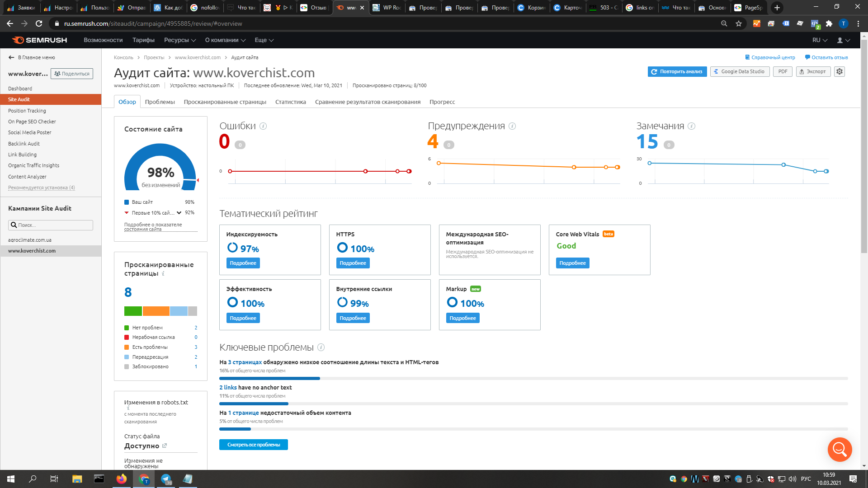Open the Windows notification center icon

853,479
